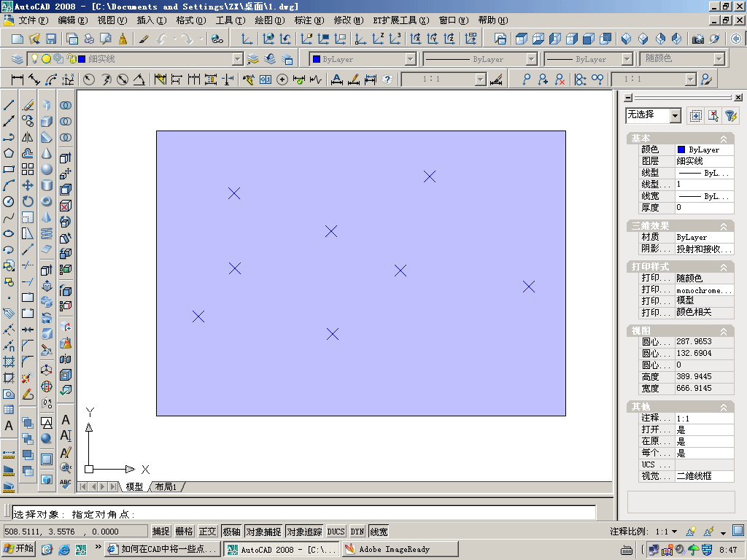Screen dimensions: 747x560
Task: Click the 厚度 value field showing 0
Action: pyautogui.click(x=704, y=208)
